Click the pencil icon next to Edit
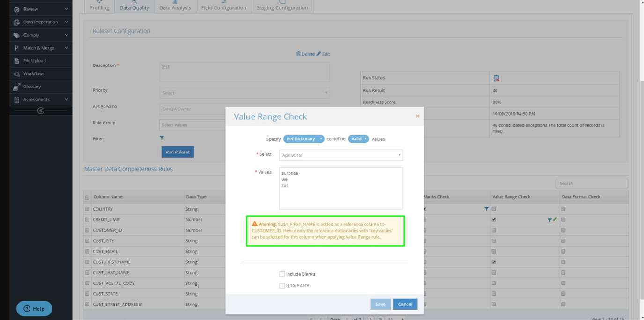Viewport: 644px width, 320px height. 318,54
